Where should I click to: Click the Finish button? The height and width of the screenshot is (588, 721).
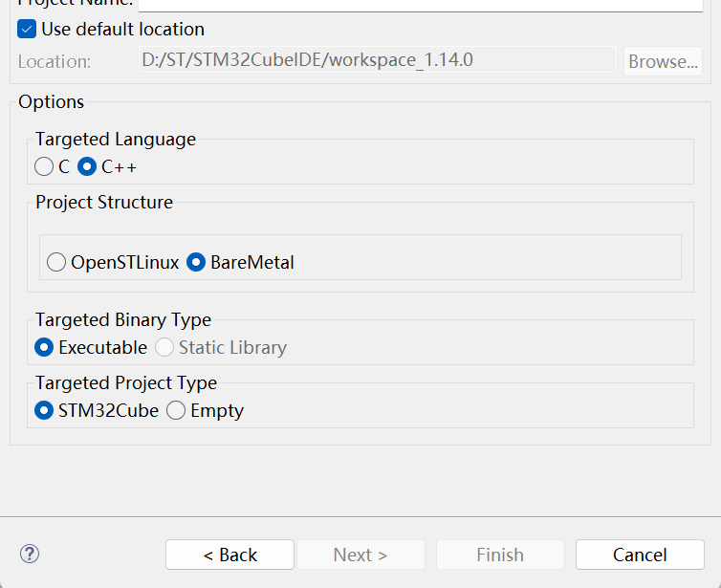pyautogui.click(x=500, y=555)
